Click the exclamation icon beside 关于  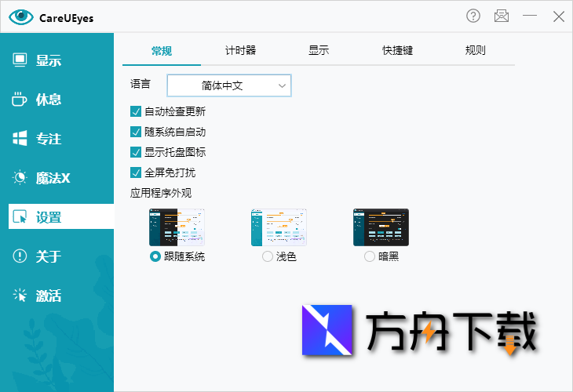tap(20, 256)
